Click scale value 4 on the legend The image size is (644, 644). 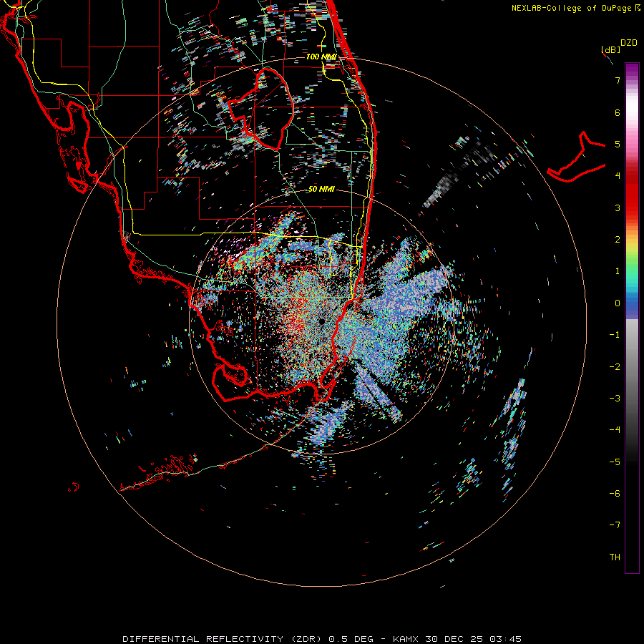click(x=618, y=176)
